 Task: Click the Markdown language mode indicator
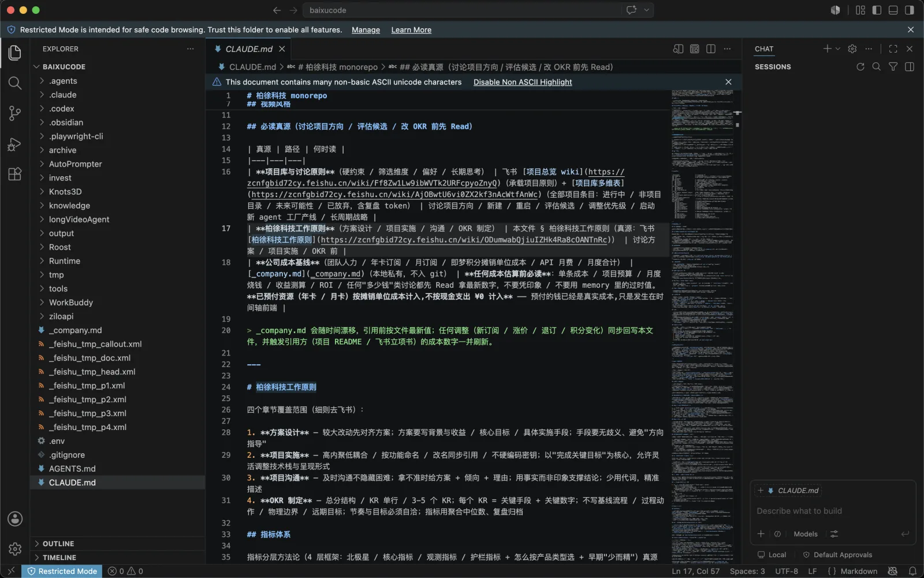[859, 571]
